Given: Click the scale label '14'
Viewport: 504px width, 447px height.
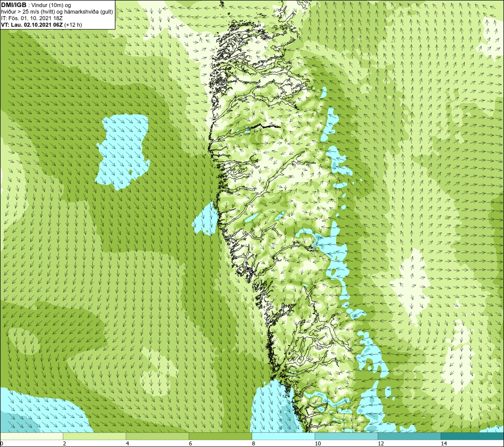Looking at the screenshot, I should pyautogui.click(x=444, y=444).
